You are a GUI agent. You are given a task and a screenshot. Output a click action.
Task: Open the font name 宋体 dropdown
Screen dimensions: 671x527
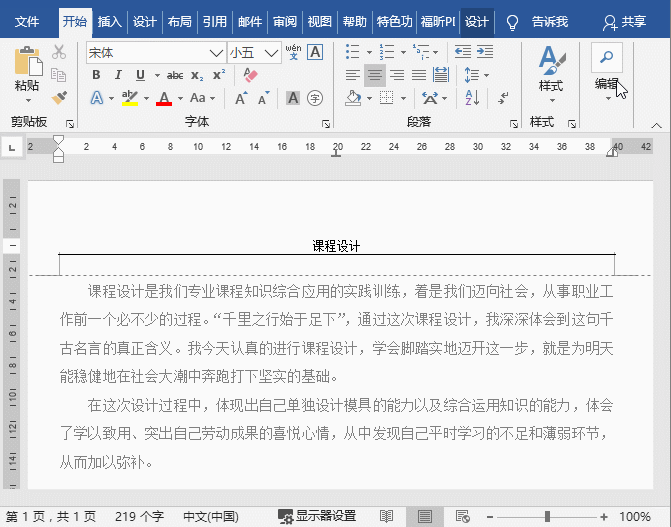pos(216,53)
